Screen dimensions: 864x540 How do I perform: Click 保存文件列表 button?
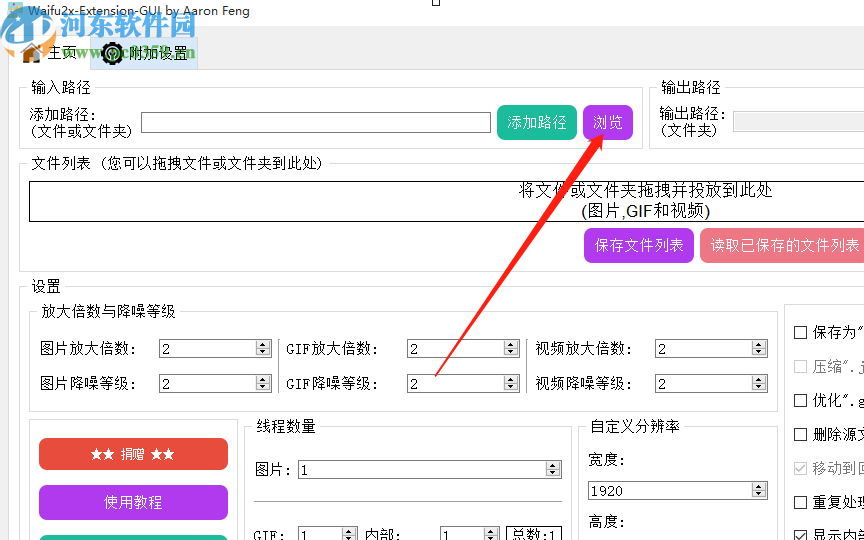coord(639,245)
